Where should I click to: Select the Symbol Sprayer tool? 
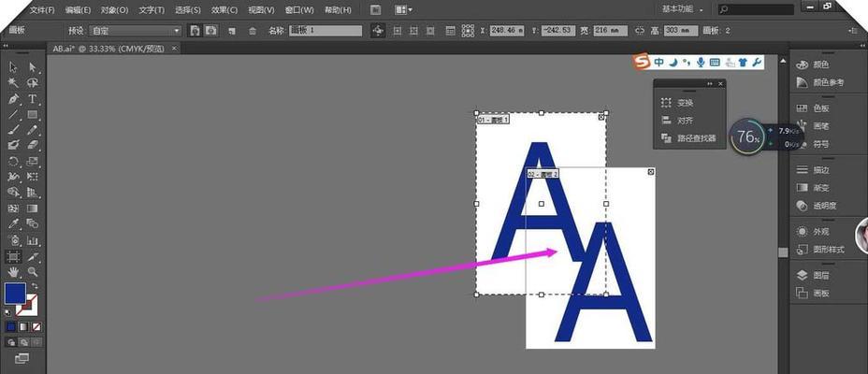[13, 240]
